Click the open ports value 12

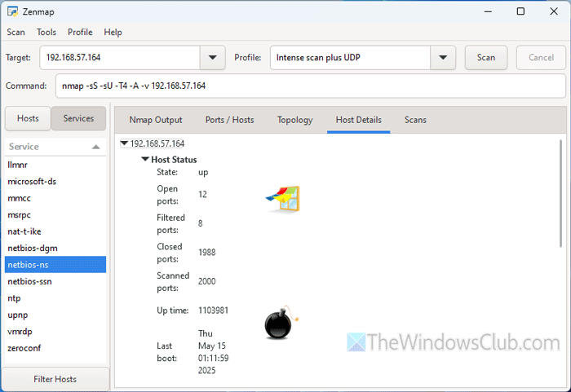click(x=202, y=194)
